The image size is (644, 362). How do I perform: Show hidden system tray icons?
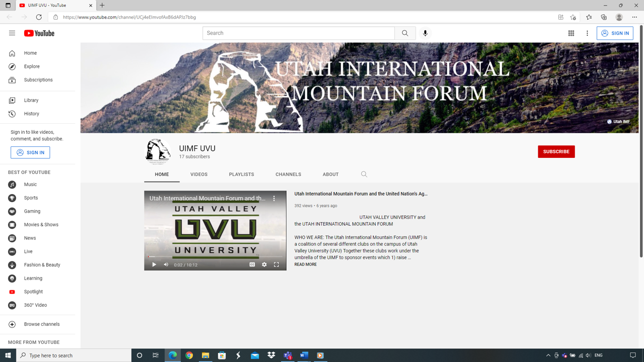pyautogui.click(x=548, y=355)
